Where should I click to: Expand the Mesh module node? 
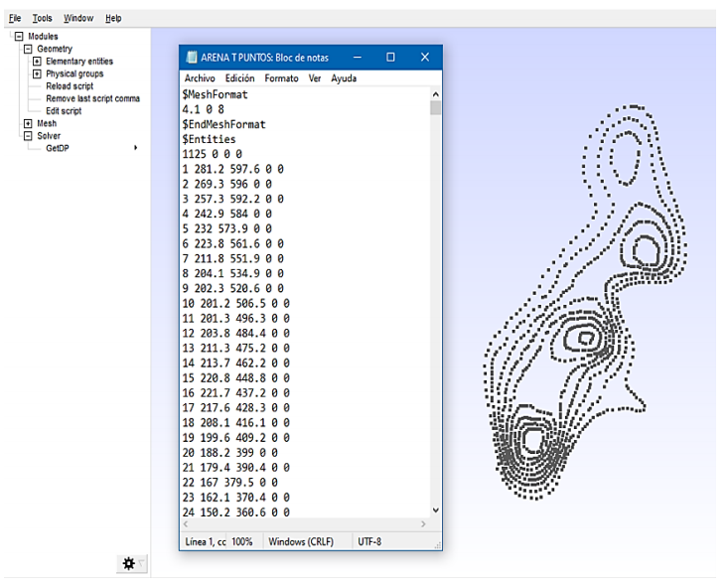point(28,123)
